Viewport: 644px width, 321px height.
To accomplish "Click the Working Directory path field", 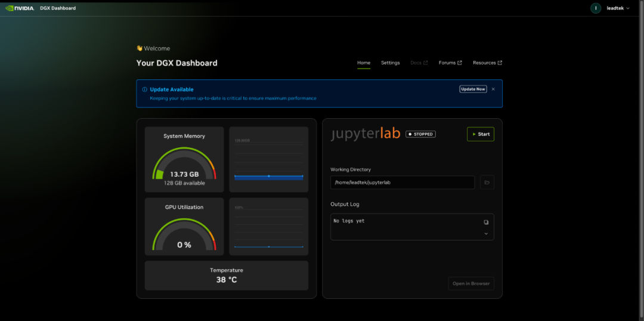I will click(x=402, y=183).
